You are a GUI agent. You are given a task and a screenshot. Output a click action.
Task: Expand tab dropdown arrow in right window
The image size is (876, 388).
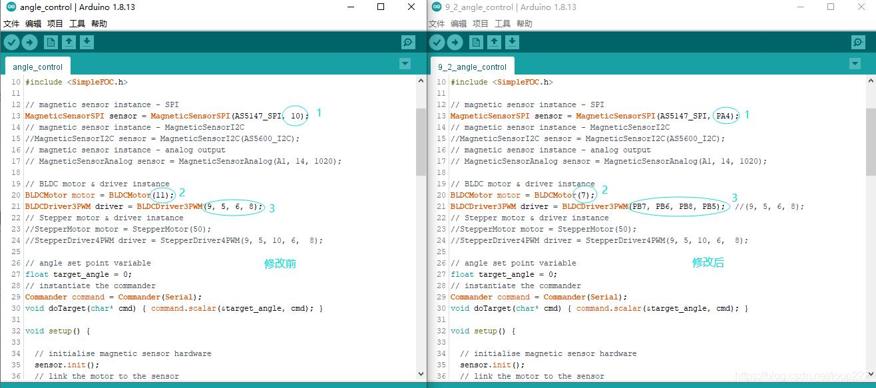click(x=855, y=64)
